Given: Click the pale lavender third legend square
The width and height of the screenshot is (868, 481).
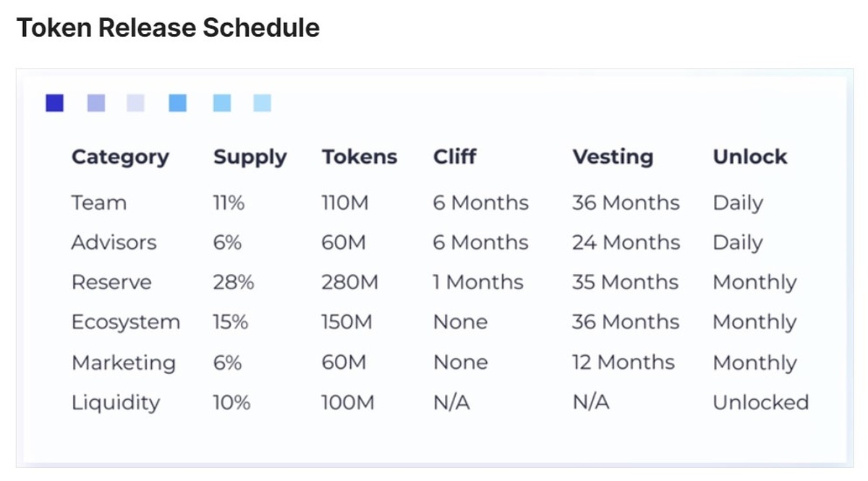Looking at the screenshot, I should point(135,103).
